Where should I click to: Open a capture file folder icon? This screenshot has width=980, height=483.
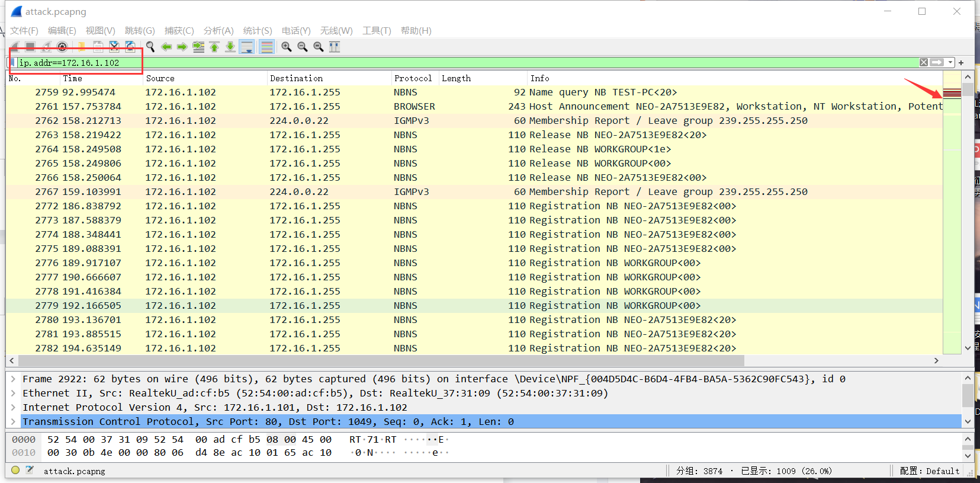click(x=82, y=47)
